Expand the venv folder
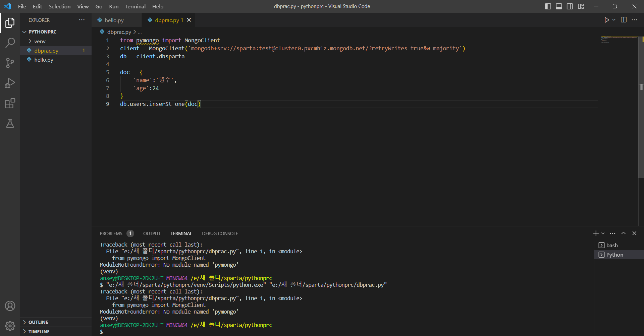644x336 pixels. [56, 41]
